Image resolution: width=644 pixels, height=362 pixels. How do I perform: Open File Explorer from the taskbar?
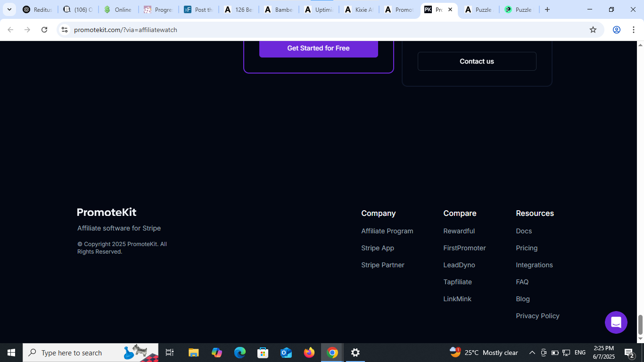point(193,353)
